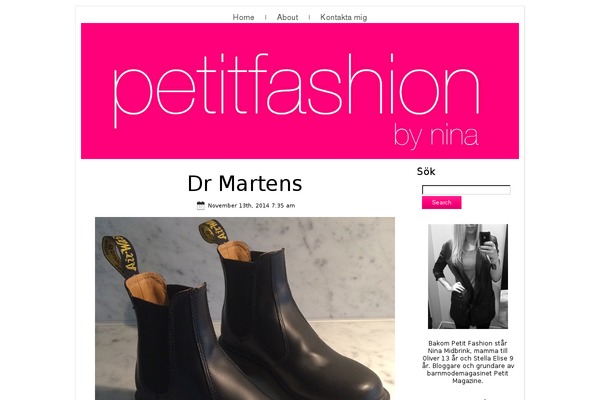Click the separator between Home and About

266,17
